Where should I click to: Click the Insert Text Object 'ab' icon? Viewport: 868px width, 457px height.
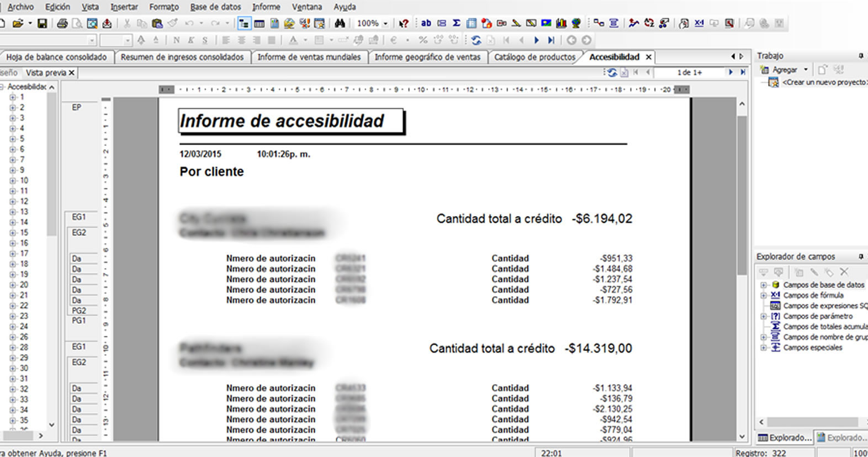tap(426, 23)
